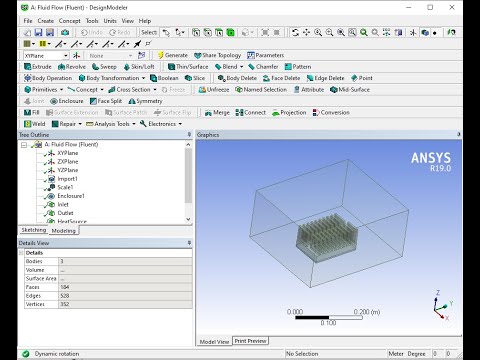Open the Concept menu in menu bar
This screenshot has width=480, height=360.
coord(70,21)
